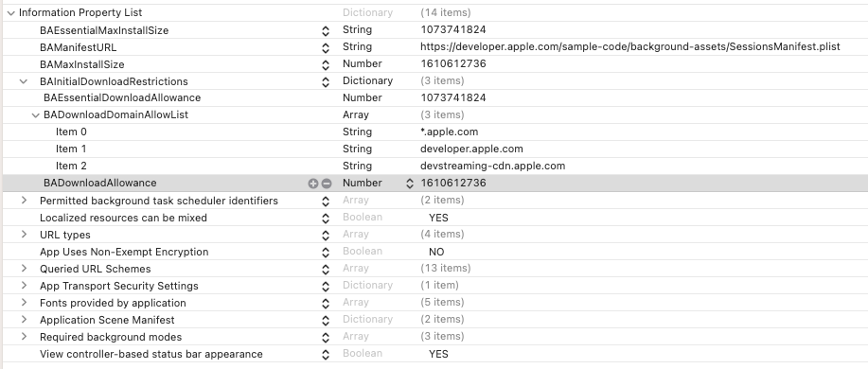The image size is (868, 369).
Task: Select the BAEssentialMaxInstallSize key
Action: pyautogui.click(x=104, y=30)
